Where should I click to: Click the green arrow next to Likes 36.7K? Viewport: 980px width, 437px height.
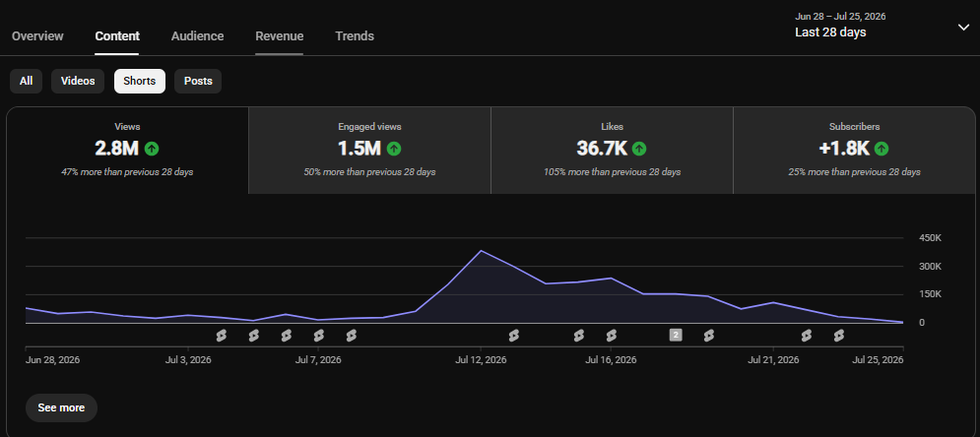point(639,149)
